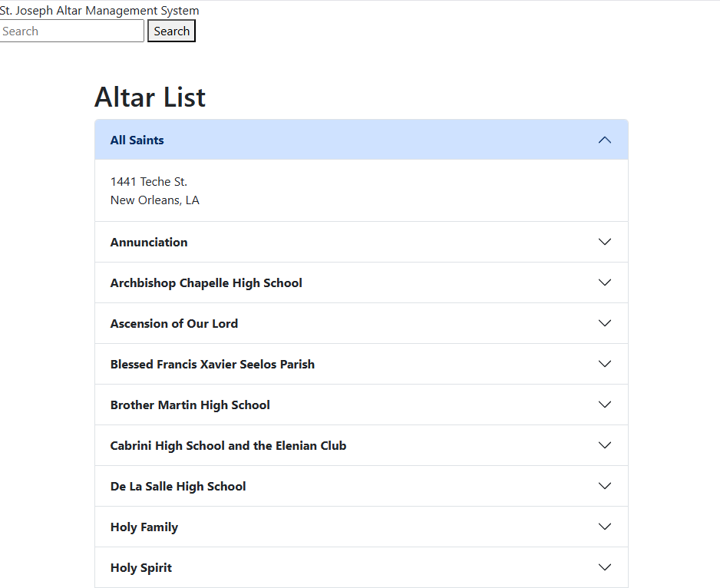Click the Ascension of Our Lord chevron
The height and width of the screenshot is (588, 720).
(605, 323)
